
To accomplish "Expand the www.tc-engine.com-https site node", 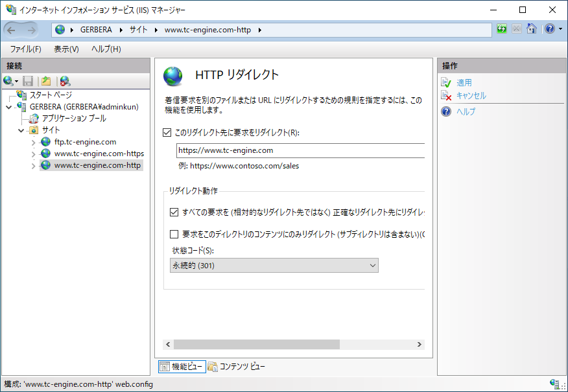I will pyautogui.click(x=33, y=154).
